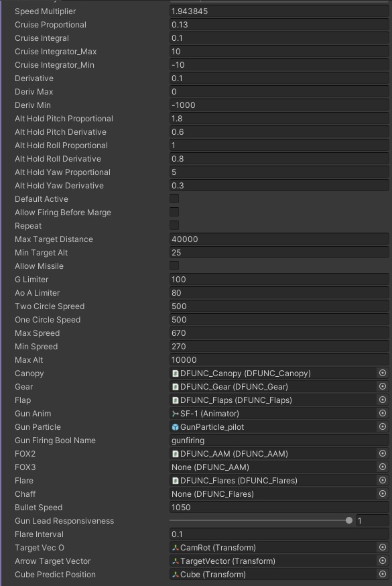Viewport: 392px width, 586px height.
Task: Click the DFUNC_Flaps script icon
Action: pos(175,400)
